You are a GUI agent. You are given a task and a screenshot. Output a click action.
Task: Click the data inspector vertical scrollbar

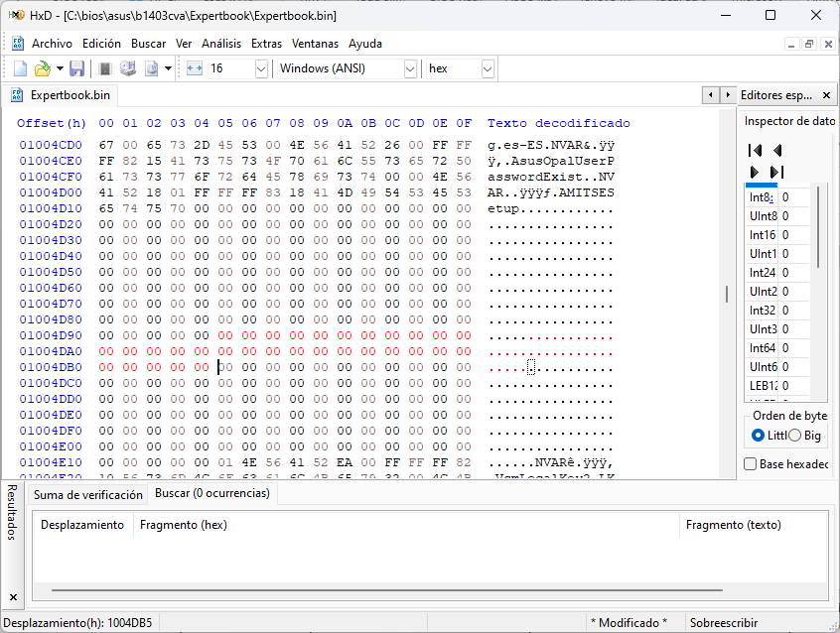818,227
